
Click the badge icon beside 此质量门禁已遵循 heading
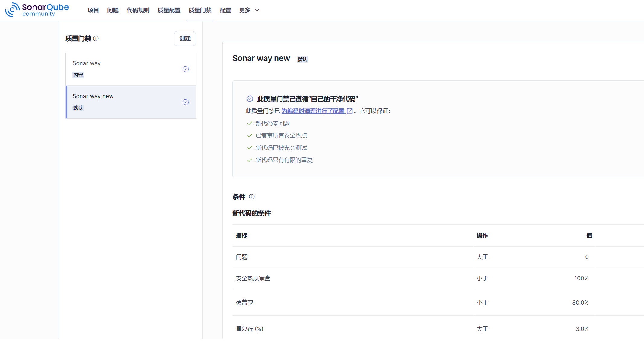tap(250, 99)
